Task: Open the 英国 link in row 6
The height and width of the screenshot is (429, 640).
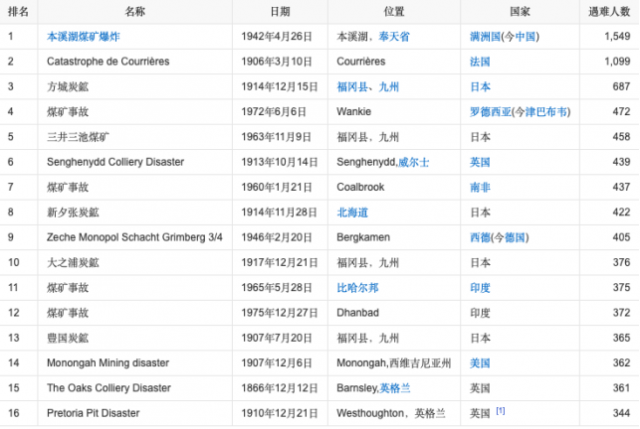Action: [x=480, y=162]
